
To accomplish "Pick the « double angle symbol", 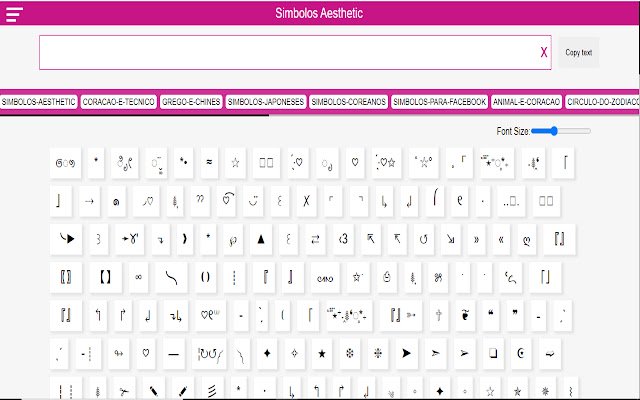I will coord(501,239).
